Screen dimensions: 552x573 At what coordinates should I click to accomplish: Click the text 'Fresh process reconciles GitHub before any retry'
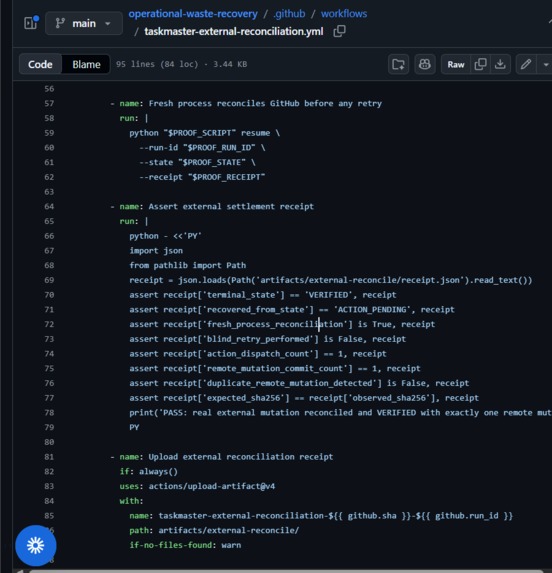[x=265, y=103]
